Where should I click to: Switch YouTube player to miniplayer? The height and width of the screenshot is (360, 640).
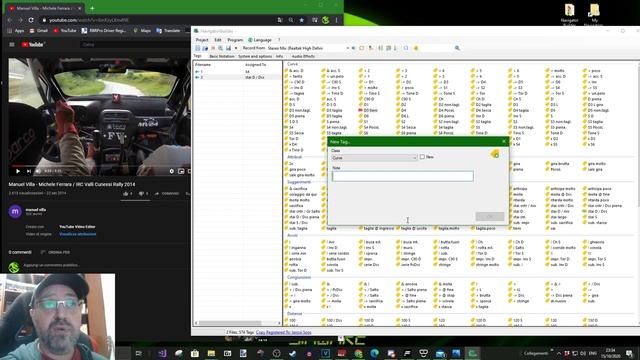(x=181, y=171)
